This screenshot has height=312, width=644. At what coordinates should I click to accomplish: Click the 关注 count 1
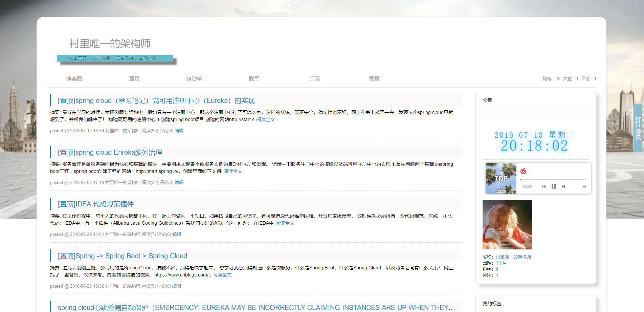[x=497, y=275]
